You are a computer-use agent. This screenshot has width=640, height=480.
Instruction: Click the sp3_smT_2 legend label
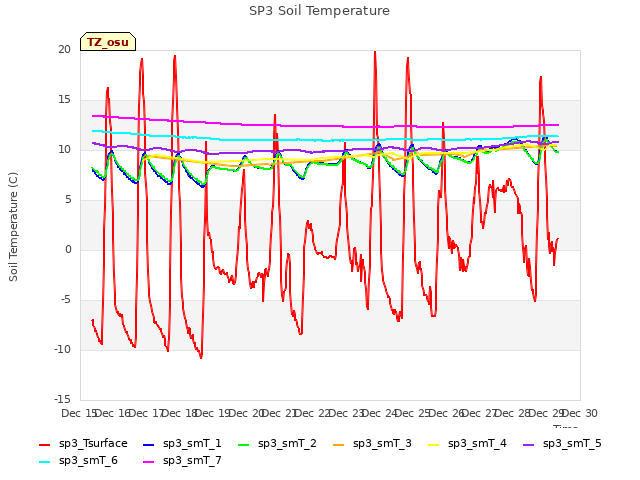[x=287, y=443]
